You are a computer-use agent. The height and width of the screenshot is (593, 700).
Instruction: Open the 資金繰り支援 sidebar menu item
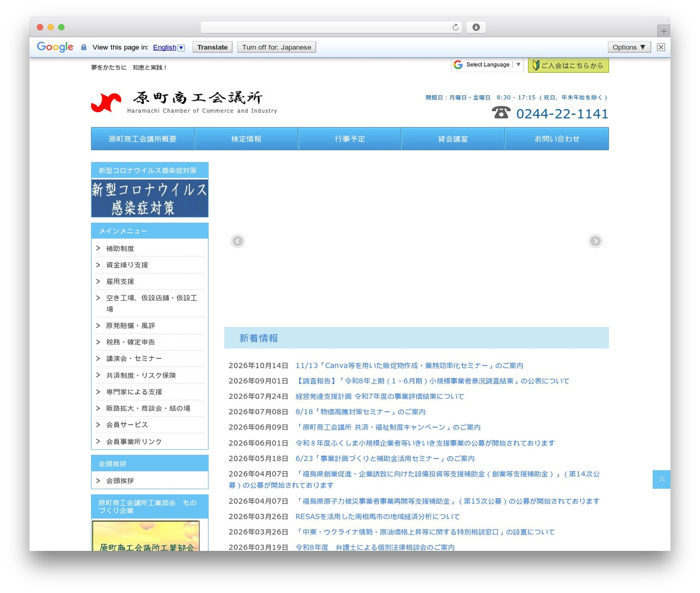(x=127, y=265)
